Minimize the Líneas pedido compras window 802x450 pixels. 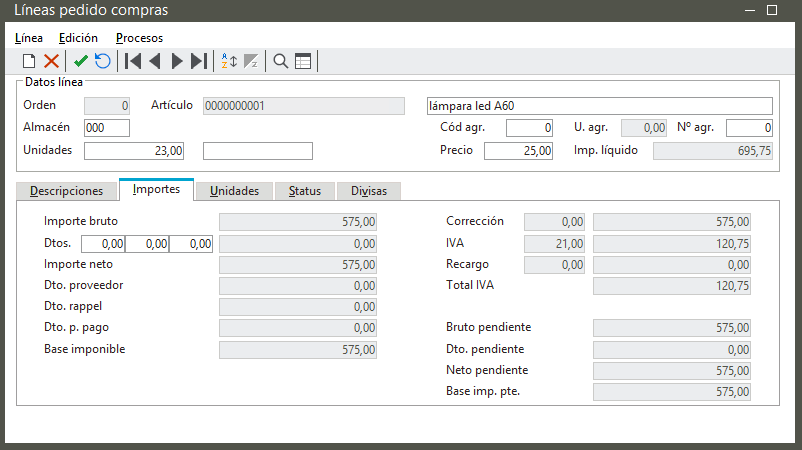point(750,10)
